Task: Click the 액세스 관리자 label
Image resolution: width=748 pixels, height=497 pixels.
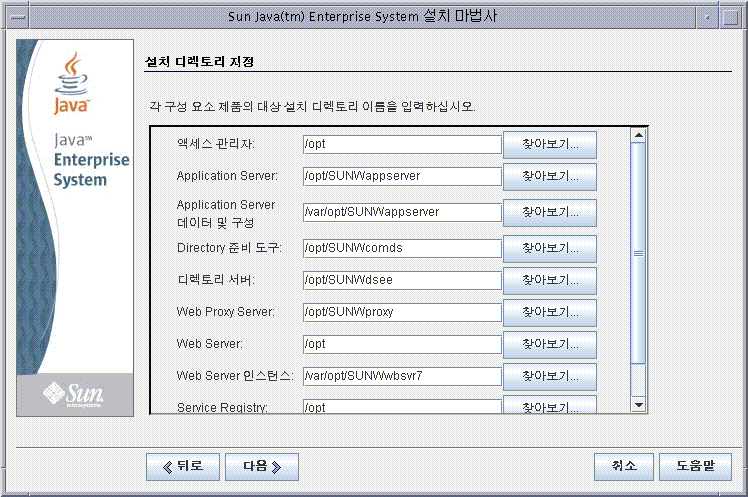Action: (x=216, y=144)
